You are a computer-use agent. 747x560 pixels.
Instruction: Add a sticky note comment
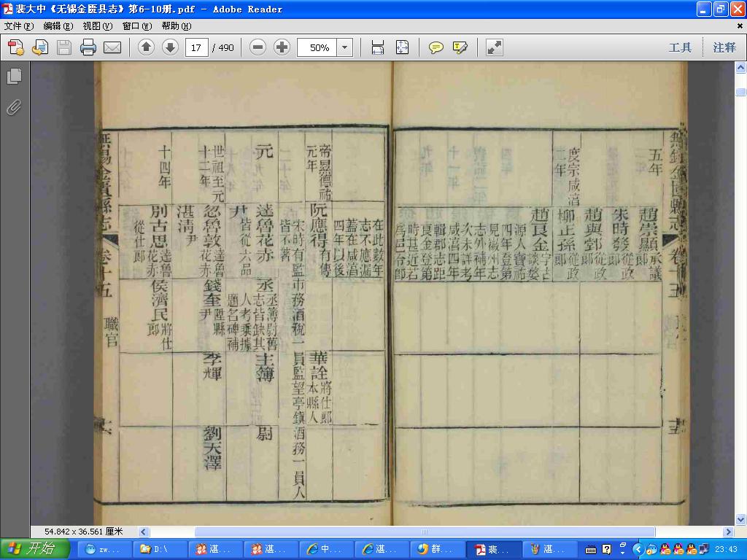[x=436, y=47]
